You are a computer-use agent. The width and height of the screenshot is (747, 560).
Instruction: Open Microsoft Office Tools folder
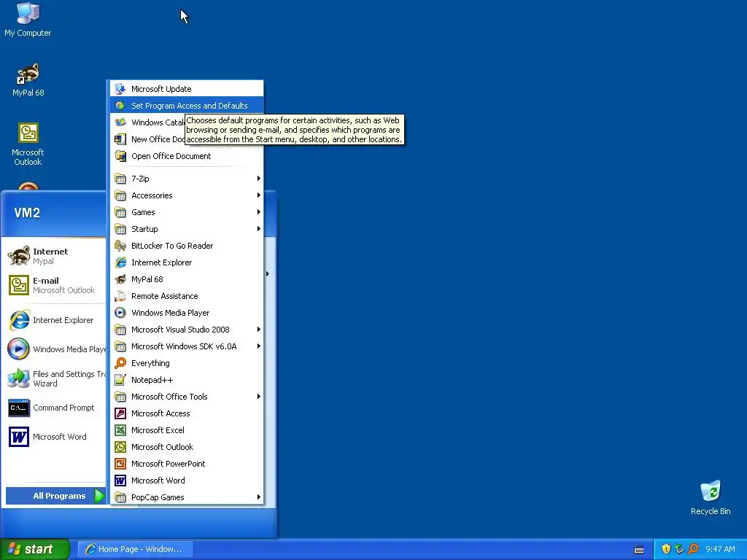(186, 397)
